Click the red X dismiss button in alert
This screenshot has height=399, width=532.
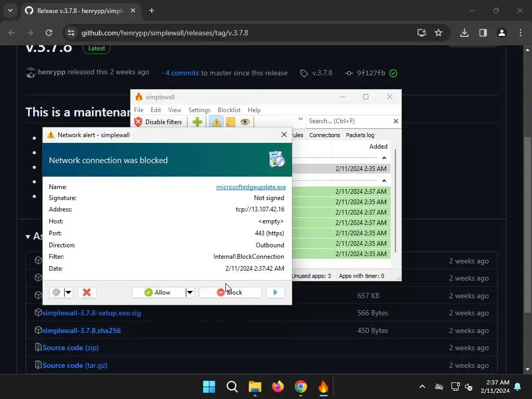(87, 292)
